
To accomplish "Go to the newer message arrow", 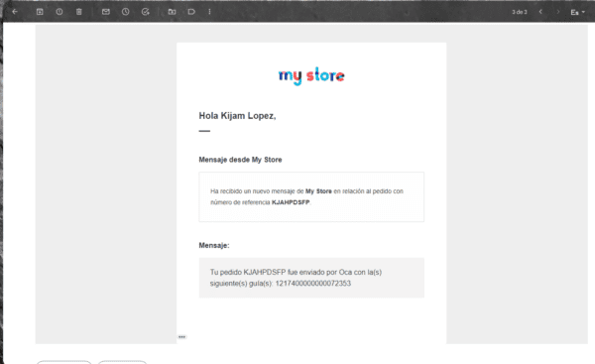I will (540, 12).
